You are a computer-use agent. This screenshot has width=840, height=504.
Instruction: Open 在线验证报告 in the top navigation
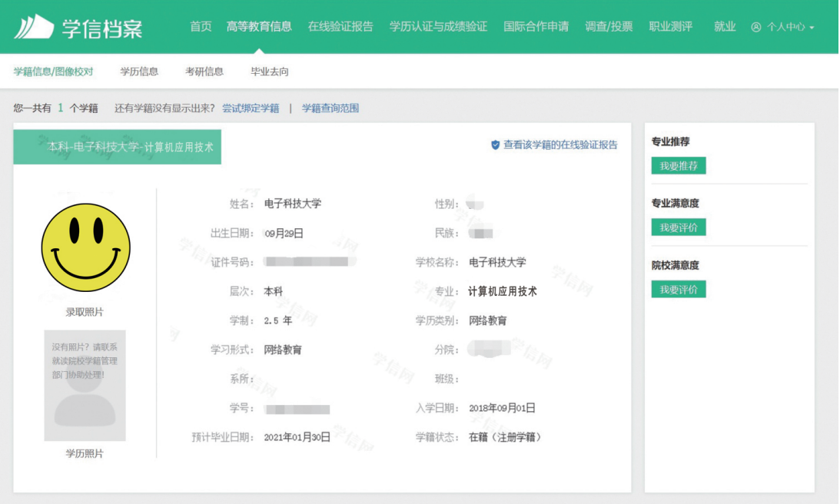pyautogui.click(x=340, y=26)
